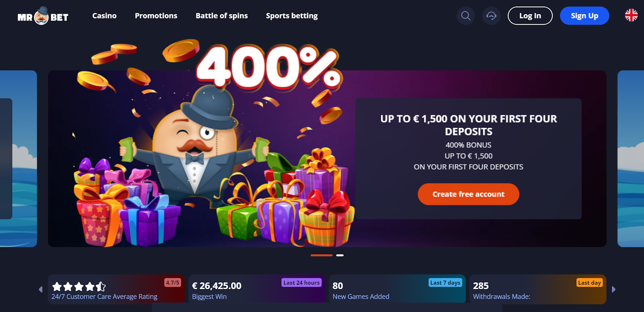Open the Casino menu item
The width and height of the screenshot is (644, 312).
[x=104, y=16]
